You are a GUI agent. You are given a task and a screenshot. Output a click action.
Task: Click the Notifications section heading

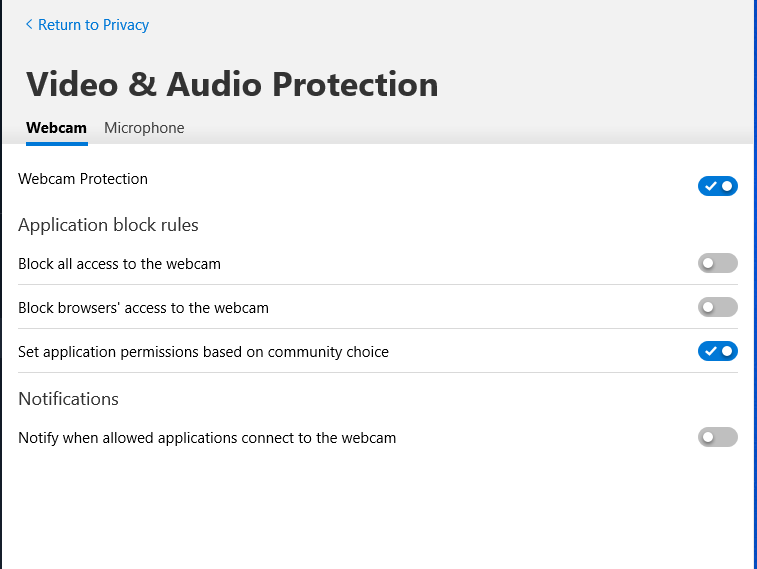pyautogui.click(x=68, y=399)
